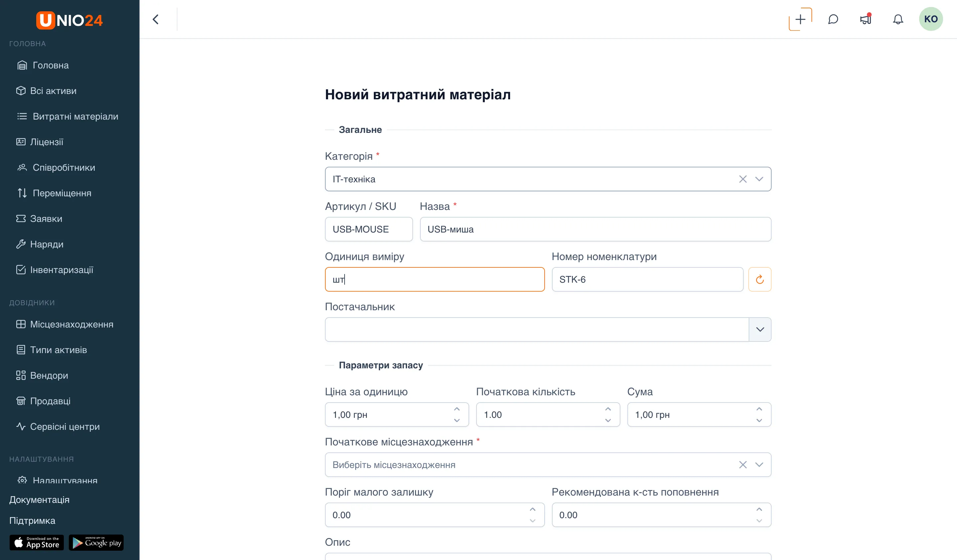
Task: Expand the Категорія dropdown
Action: (759, 179)
